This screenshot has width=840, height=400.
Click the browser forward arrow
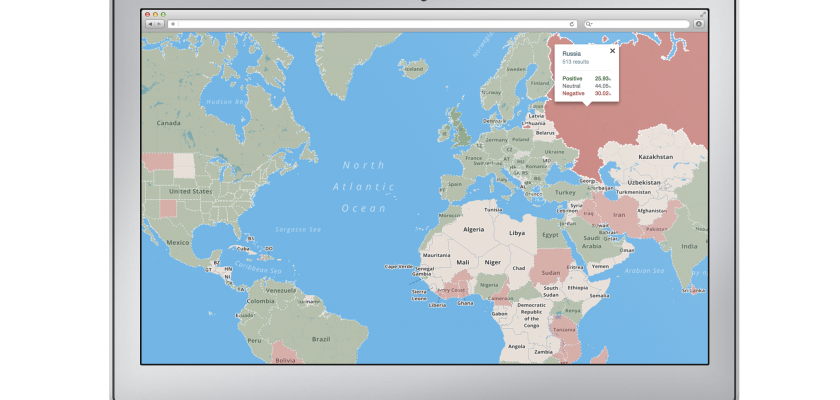(159, 23)
